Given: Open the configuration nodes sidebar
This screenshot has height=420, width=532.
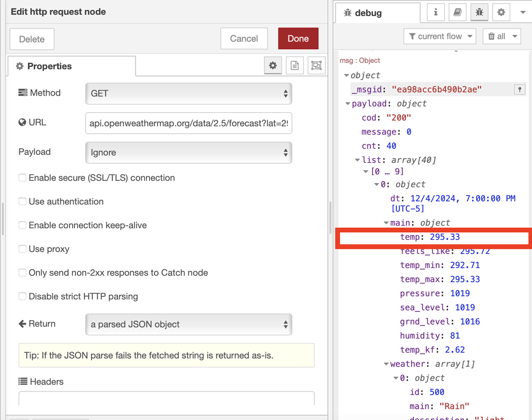Looking at the screenshot, I should (x=500, y=12).
